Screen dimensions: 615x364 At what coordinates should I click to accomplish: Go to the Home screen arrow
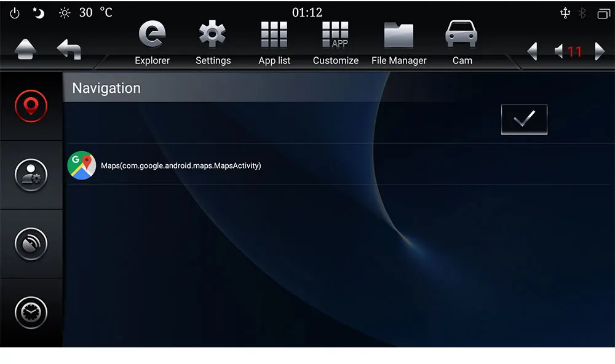[25, 49]
